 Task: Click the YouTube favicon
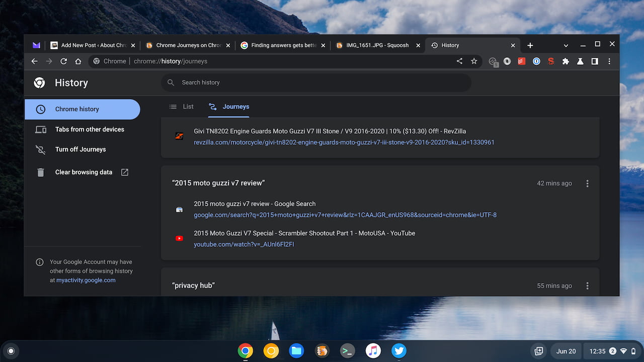point(179,238)
